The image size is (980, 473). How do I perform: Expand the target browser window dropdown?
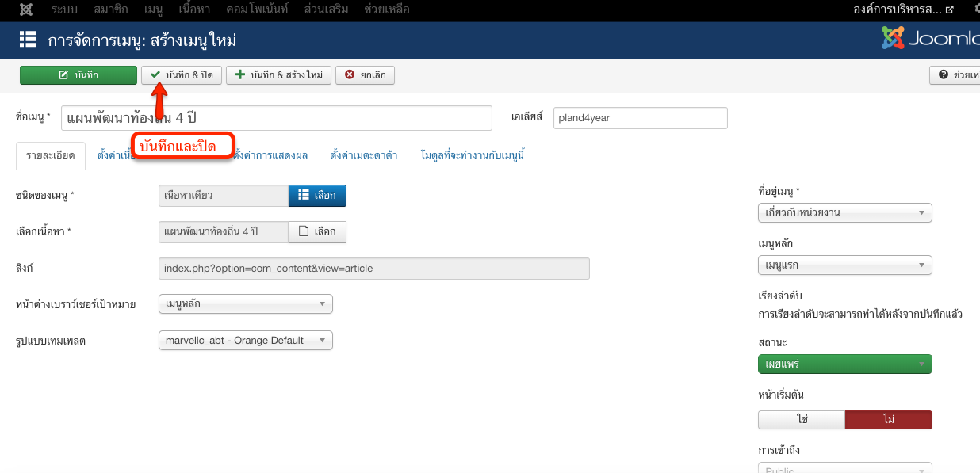[245, 303]
